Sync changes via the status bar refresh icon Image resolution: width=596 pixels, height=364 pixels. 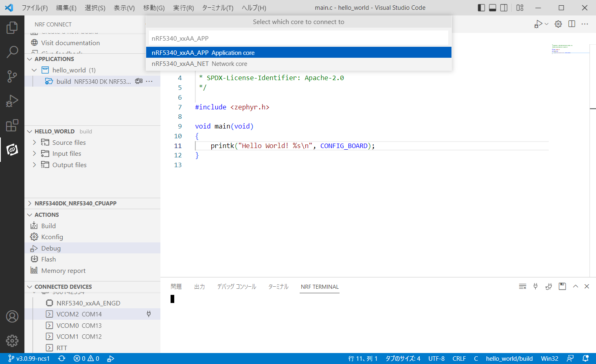(x=61, y=358)
